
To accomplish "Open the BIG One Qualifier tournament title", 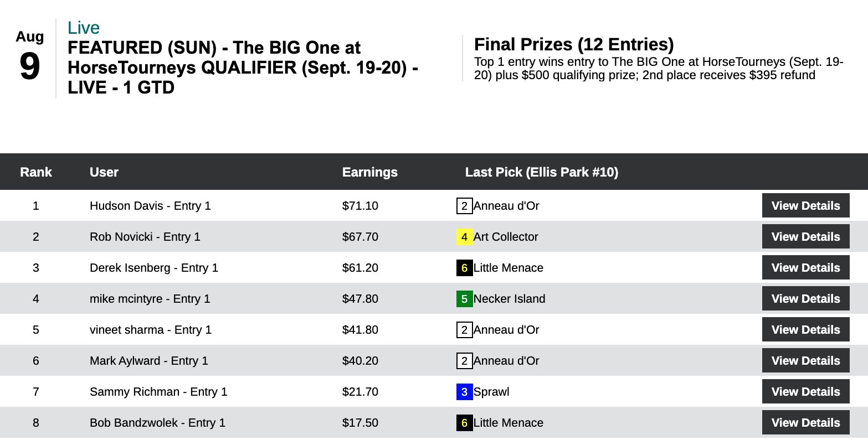I will (x=243, y=68).
